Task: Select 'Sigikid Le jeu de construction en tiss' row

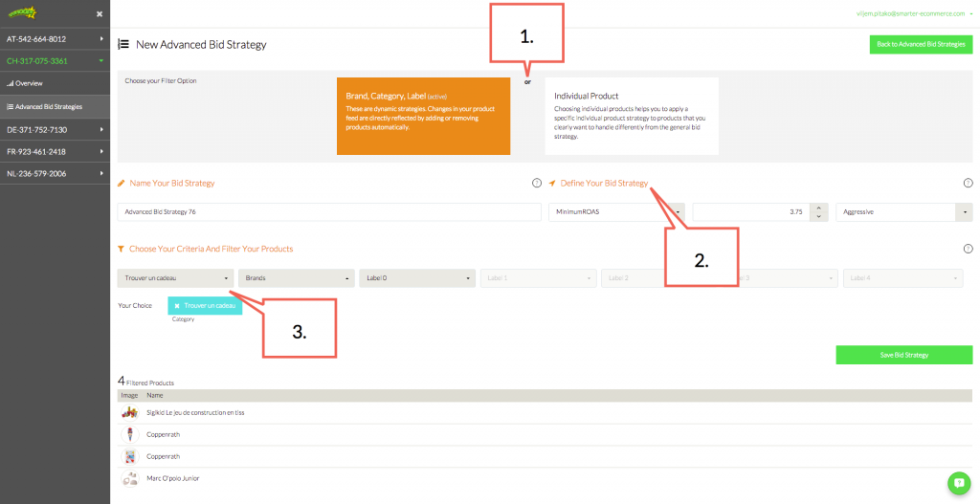Action: click(x=545, y=413)
